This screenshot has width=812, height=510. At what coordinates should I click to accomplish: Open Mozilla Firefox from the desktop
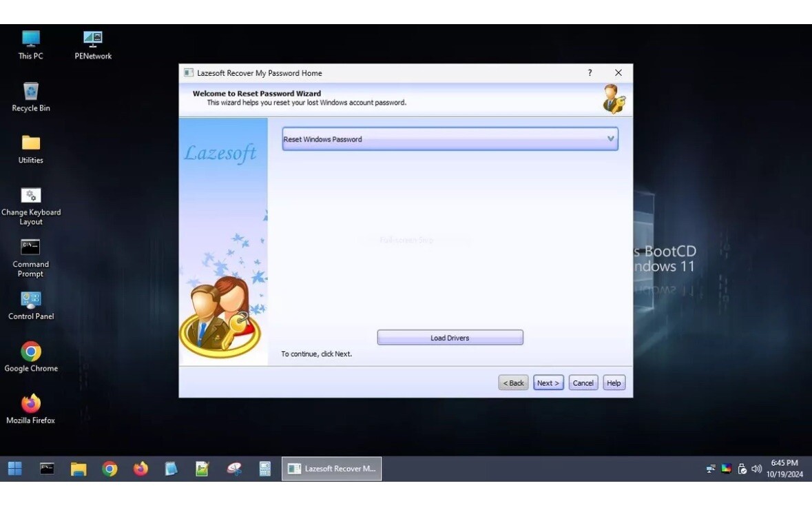tap(30, 405)
